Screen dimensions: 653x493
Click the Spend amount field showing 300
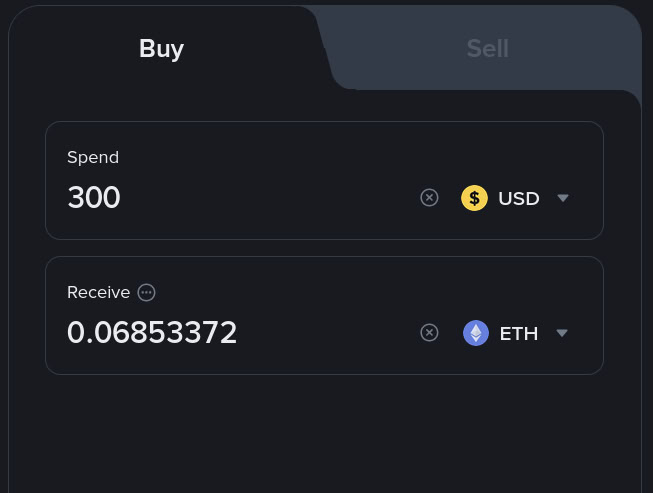pos(94,198)
